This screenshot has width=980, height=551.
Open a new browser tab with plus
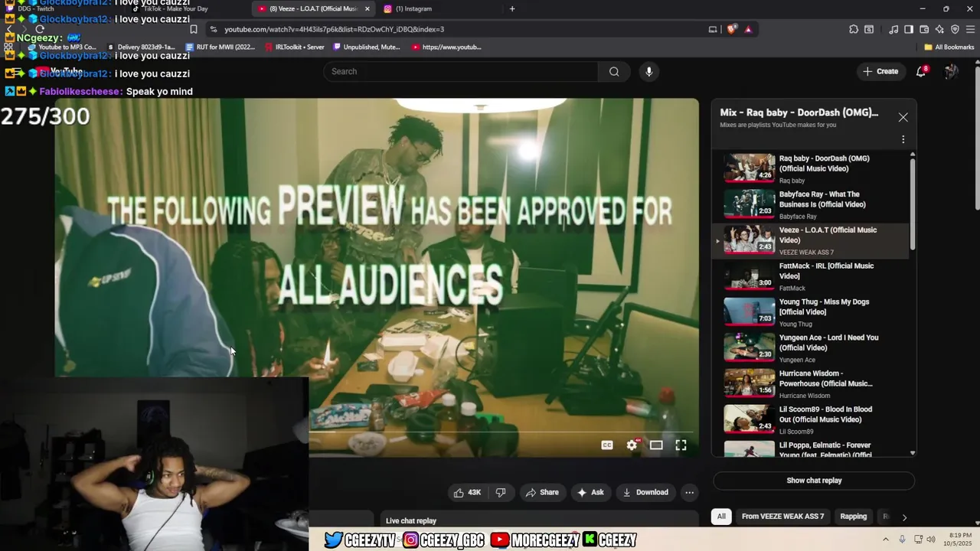(x=512, y=8)
